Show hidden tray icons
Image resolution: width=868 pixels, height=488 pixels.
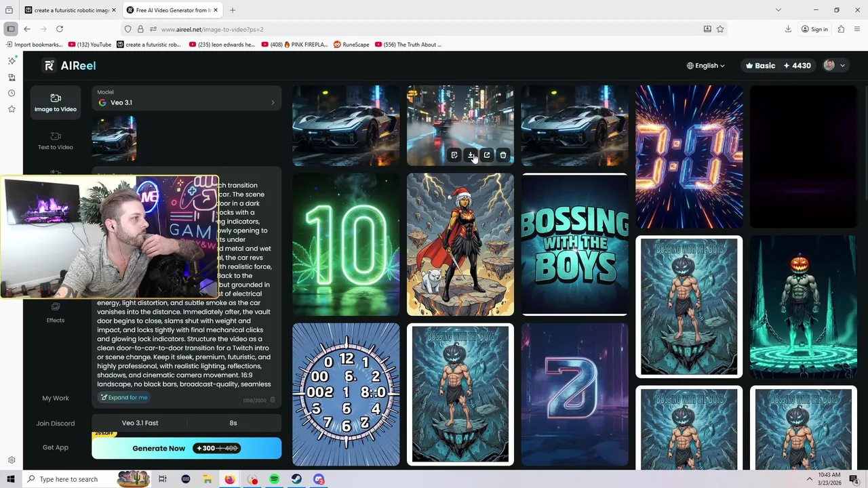tap(809, 479)
